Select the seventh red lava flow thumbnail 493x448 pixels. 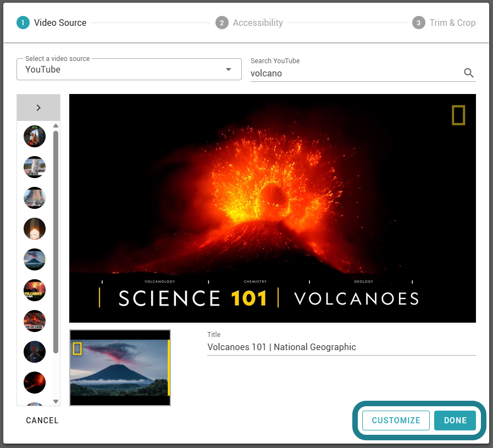coord(35,321)
